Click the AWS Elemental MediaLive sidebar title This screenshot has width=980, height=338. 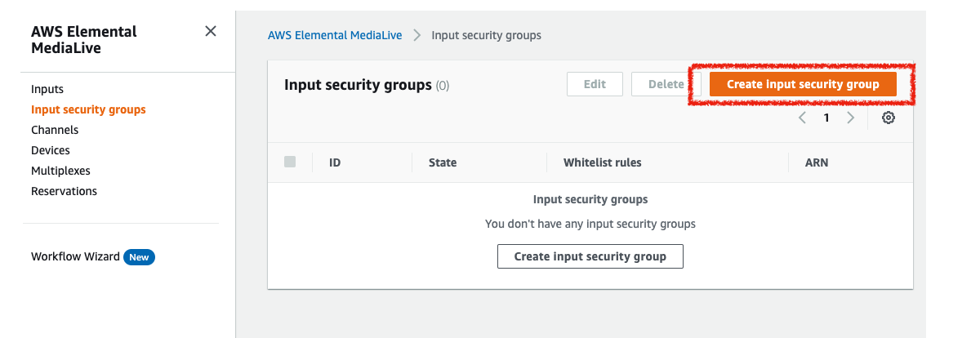point(84,40)
